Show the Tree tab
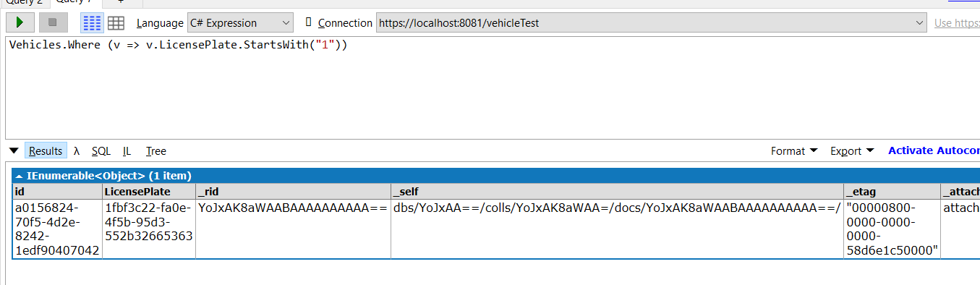Image resolution: width=980 pixels, height=285 pixels. tap(155, 150)
